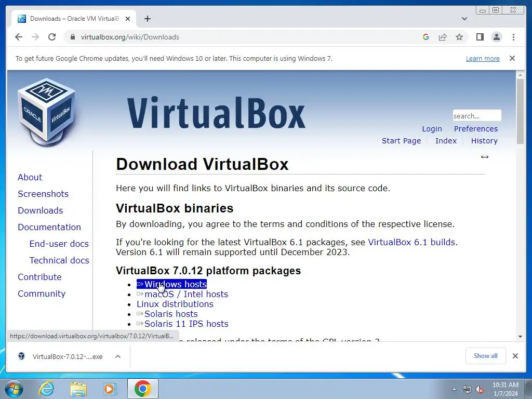This screenshot has width=532, height=399.
Task: Click the width toggle double-arrow icon
Action: pos(485,157)
